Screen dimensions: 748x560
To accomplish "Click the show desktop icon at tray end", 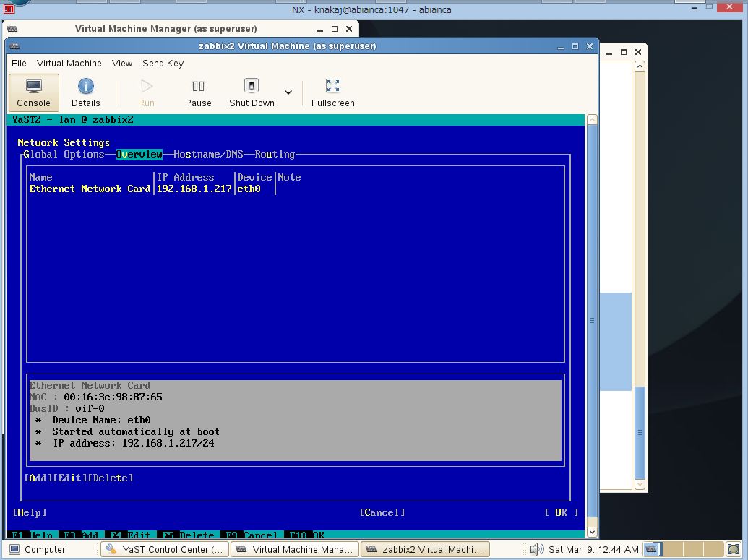I will click(734, 549).
